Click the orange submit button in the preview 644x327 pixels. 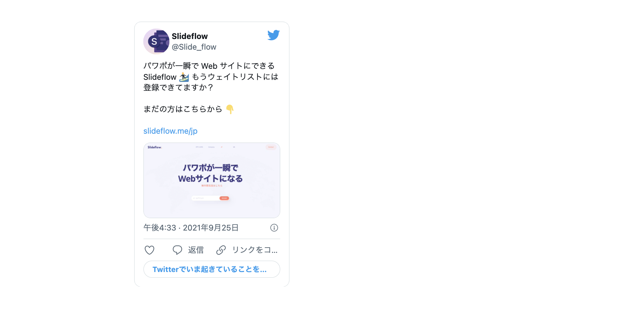(224, 198)
